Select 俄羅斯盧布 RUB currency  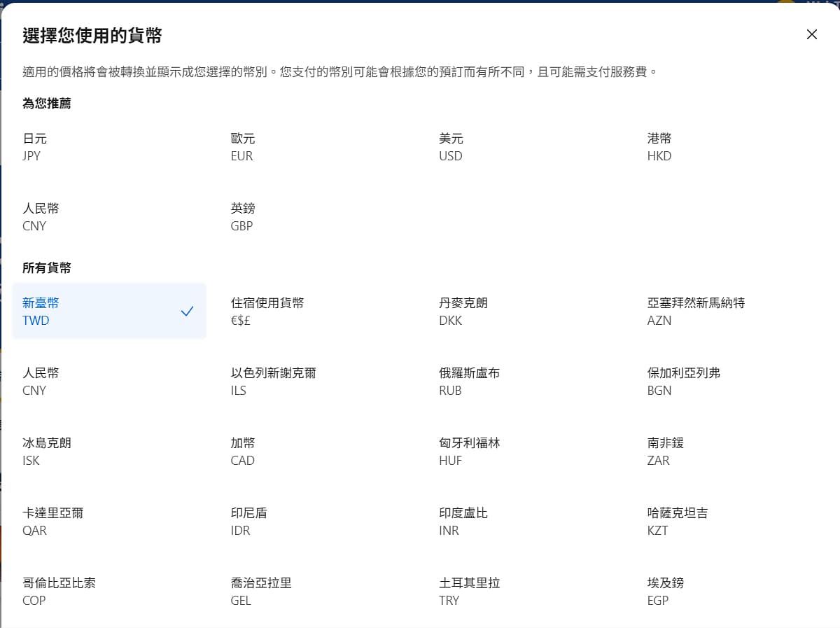click(469, 382)
